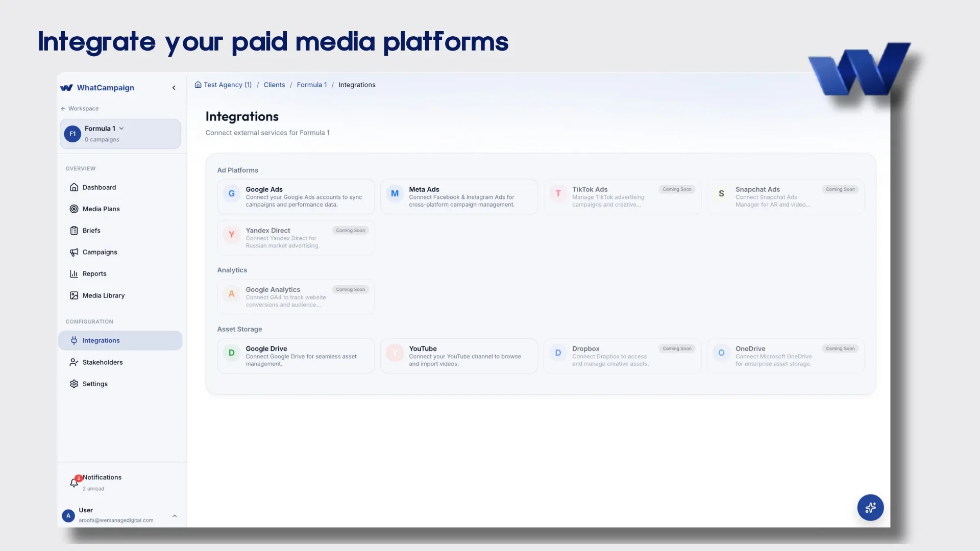Click the Yandex Direct Y icon

pyautogui.click(x=232, y=235)
